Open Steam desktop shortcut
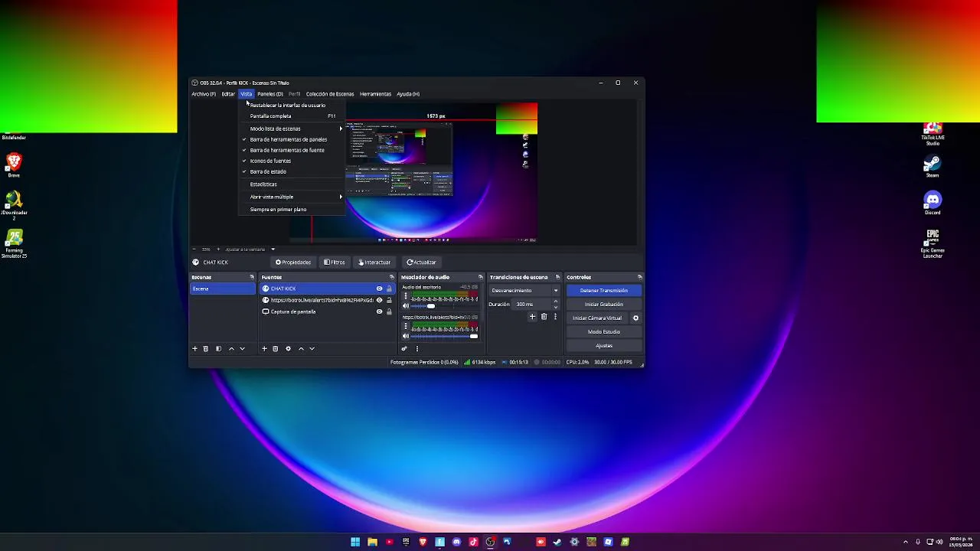This screenshot has width=980, height=551. [x=932, y=166]
